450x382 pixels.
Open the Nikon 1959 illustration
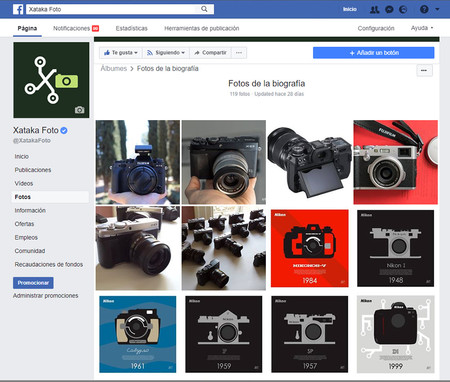[224, 334]
